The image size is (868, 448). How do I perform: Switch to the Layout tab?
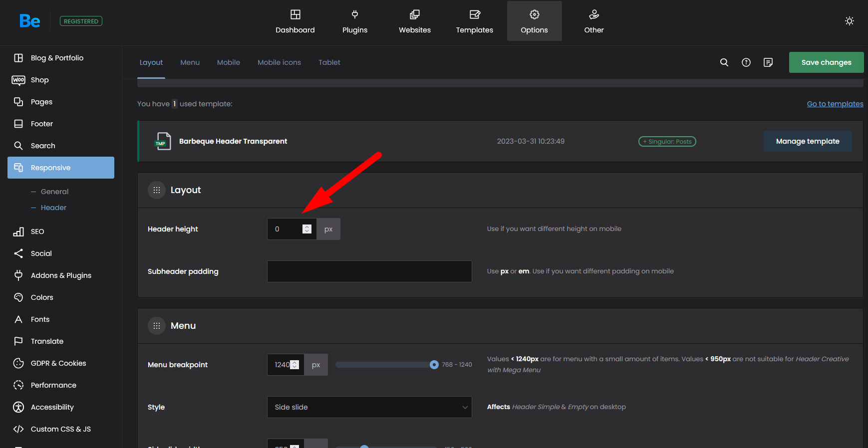[x=151, y=62]
